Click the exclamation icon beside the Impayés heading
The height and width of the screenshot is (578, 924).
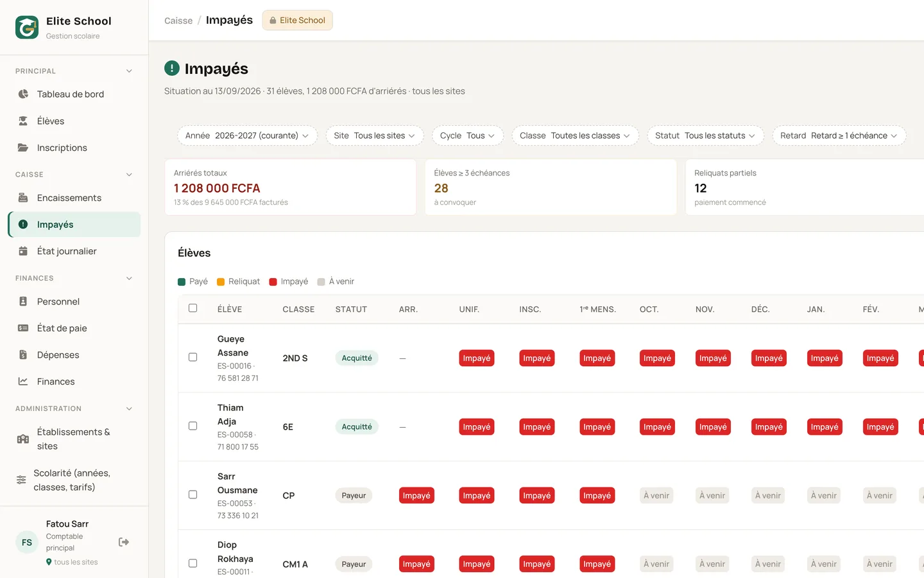(x=172, y=68)
